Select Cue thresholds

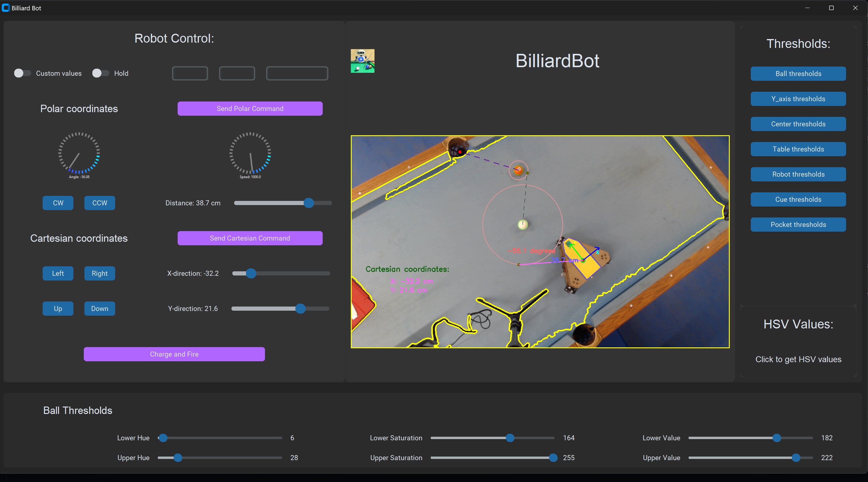798,199
